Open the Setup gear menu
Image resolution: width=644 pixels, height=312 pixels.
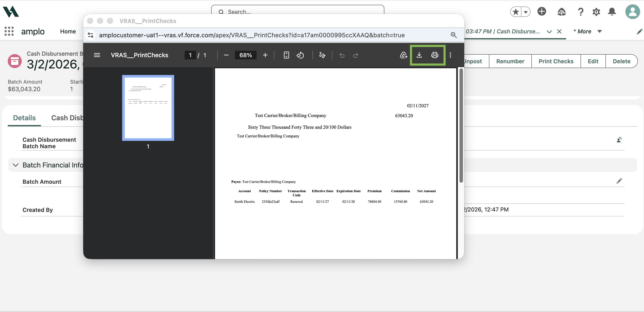[x=596, y=12]
